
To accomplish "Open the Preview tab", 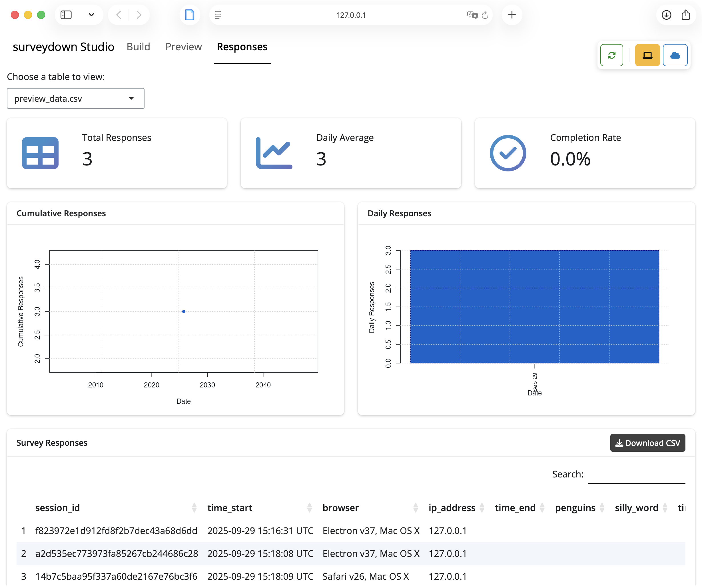I will coord(184,47).
